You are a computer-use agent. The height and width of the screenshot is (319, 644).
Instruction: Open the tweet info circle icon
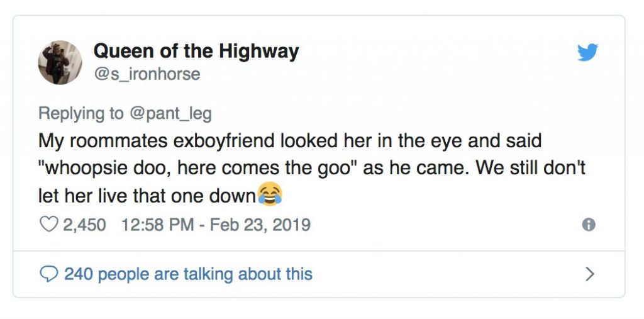(x=589, y=225)
